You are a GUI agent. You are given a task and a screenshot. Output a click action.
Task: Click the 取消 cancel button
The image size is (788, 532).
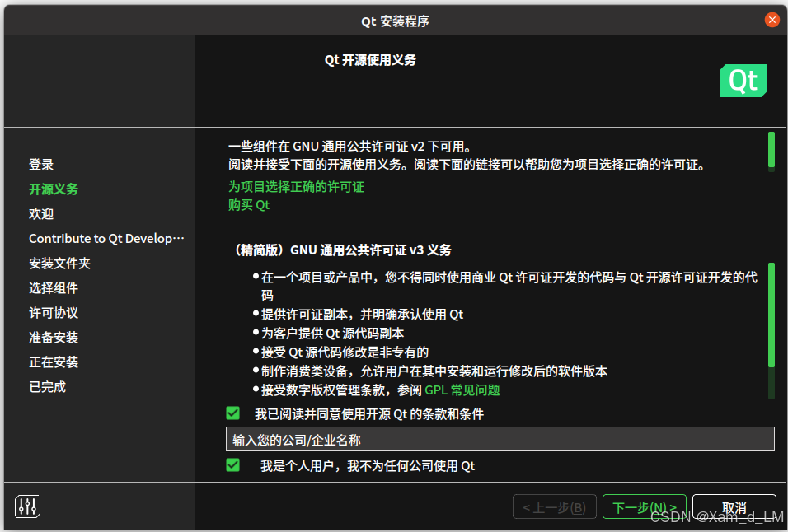(x=734, y=507)
